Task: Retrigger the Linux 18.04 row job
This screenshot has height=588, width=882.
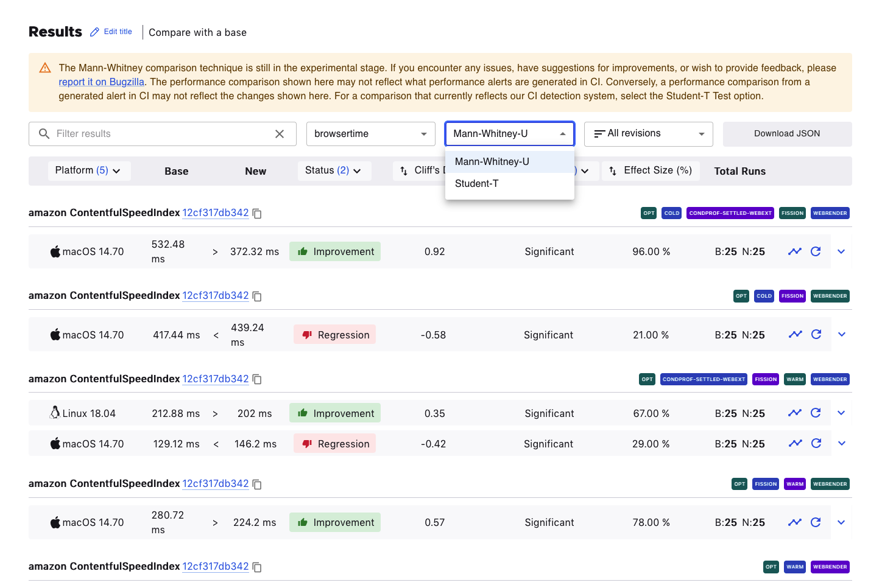Action: 816,413
